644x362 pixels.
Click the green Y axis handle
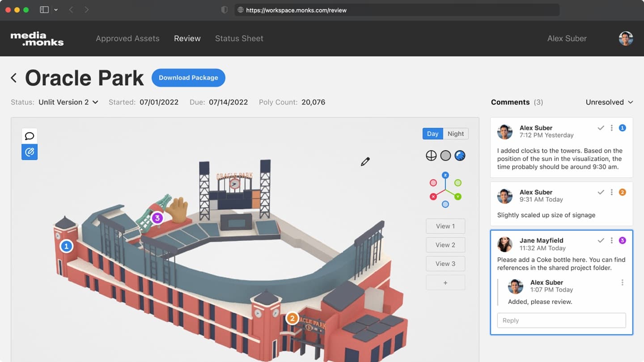[x=458, y=197]
